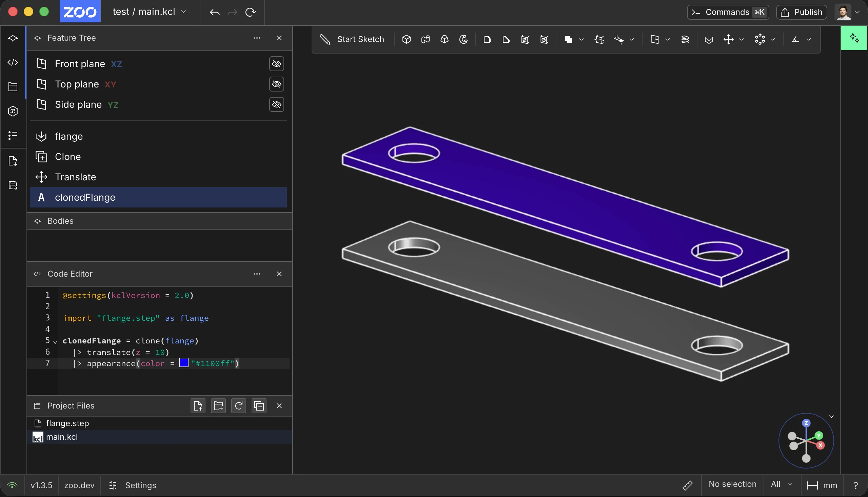Click the network connection status icon
Image resolution: width=868 pixels, height=497 pixels.
pyautogui.click(x=12, y=485)
